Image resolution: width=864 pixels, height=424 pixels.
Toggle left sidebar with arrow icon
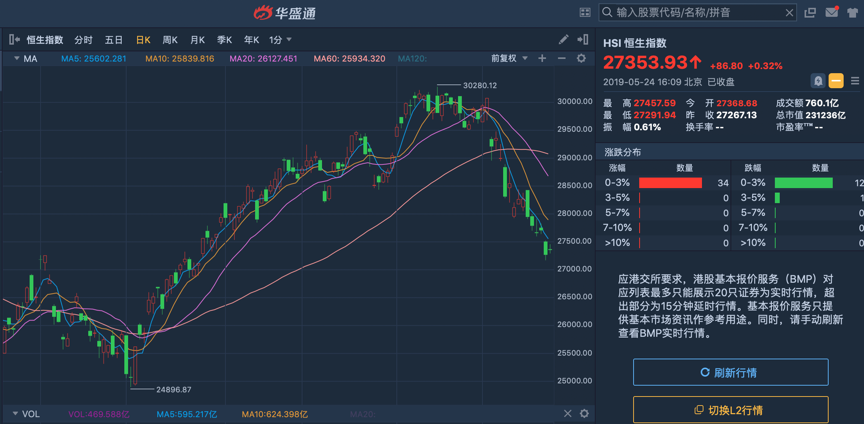15,40
